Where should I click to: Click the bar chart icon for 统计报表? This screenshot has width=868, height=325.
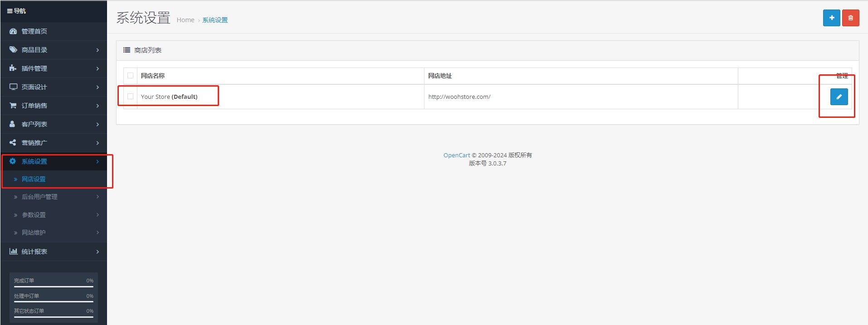coord(13,252)
